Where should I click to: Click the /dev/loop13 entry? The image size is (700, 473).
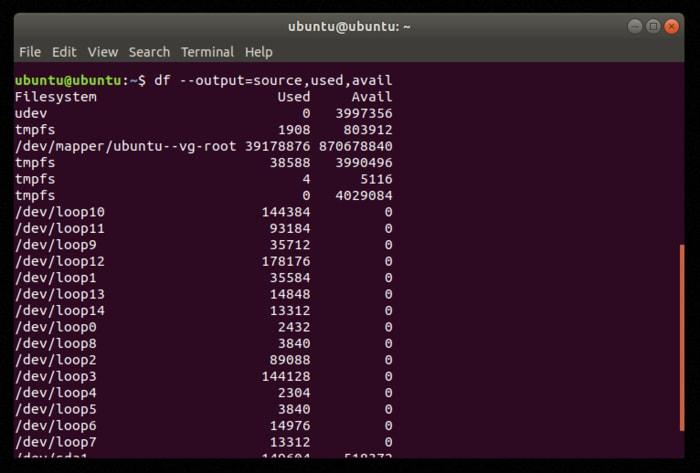point(60,295)
